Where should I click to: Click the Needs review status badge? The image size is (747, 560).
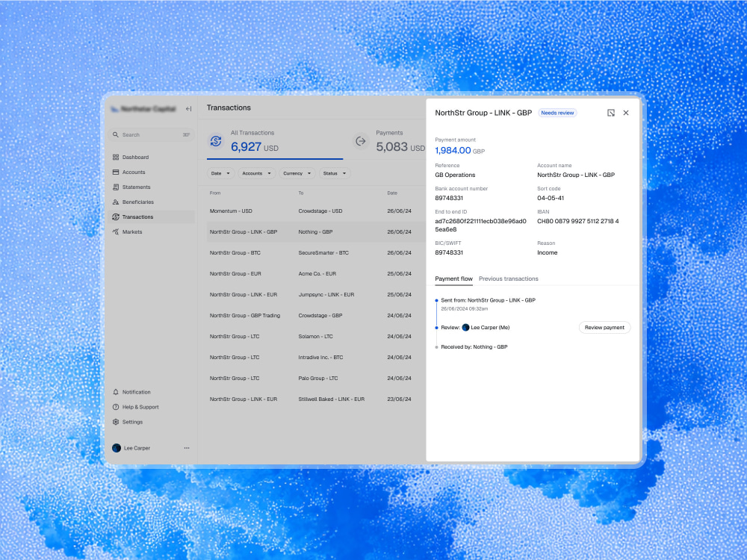[557, 113]
